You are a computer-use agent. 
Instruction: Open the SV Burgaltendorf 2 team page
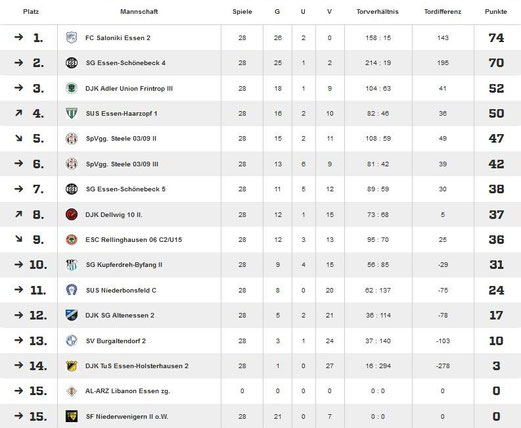(116, 341)
